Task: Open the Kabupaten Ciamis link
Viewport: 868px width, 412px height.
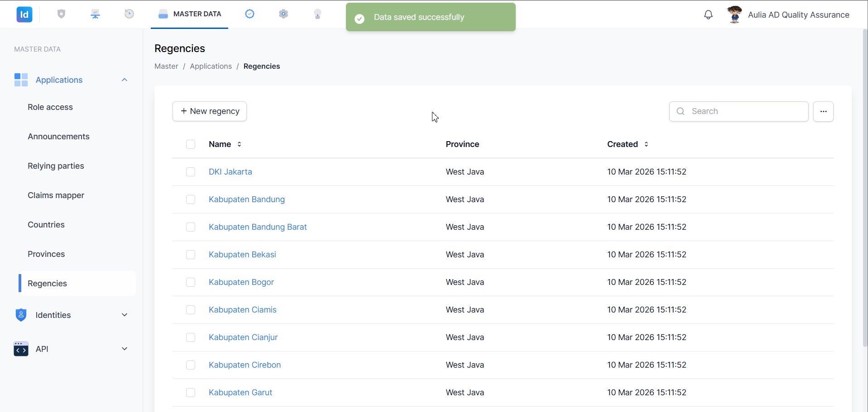Action: click(x=242, y=310)
